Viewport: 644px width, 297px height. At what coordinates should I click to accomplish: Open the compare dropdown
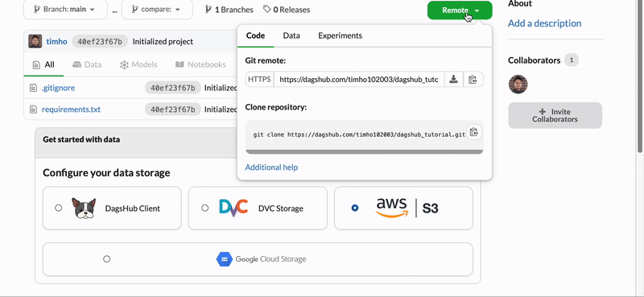tap(157, 10)
